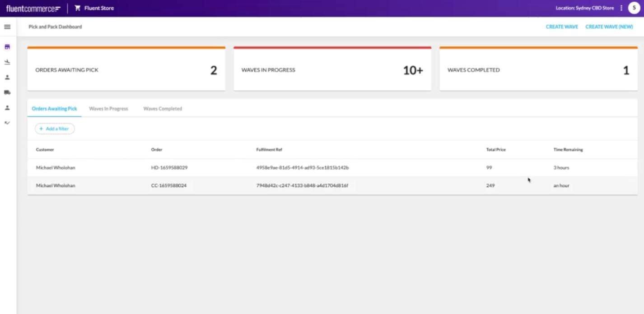This screenshot has width=644, height=314.
Task: Select the delivery truck sidebar icon
Action: click(x=7, y=92)
